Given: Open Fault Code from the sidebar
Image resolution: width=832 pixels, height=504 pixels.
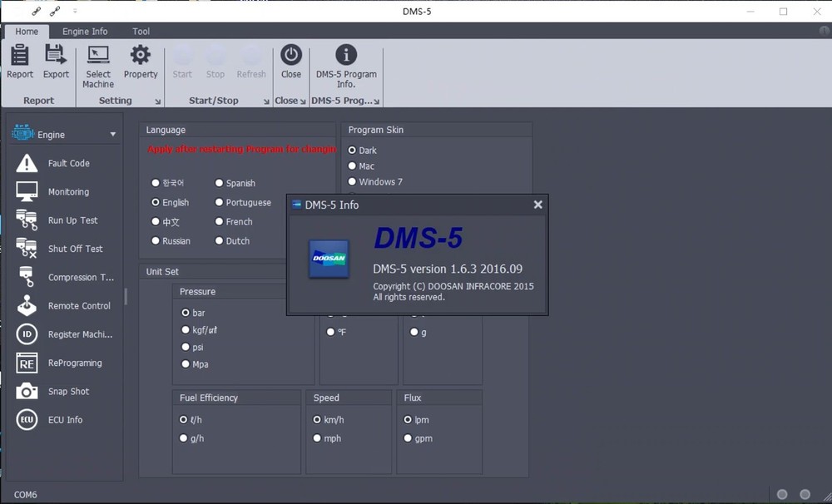Looking at the screenshot, I should 67,164.
